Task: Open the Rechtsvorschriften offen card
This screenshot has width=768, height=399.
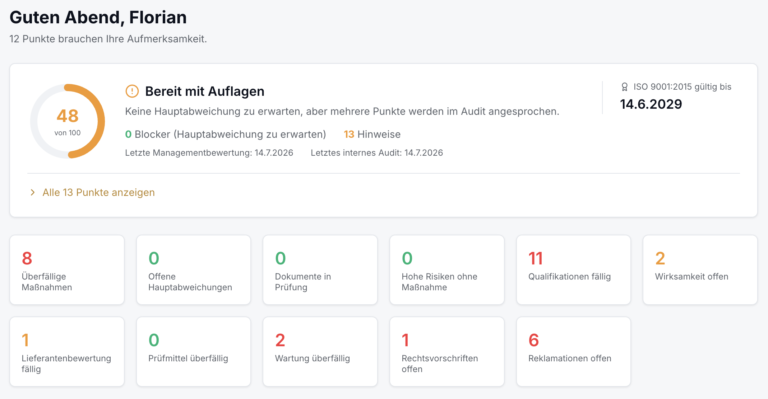Action: click(x=447, y=352)
